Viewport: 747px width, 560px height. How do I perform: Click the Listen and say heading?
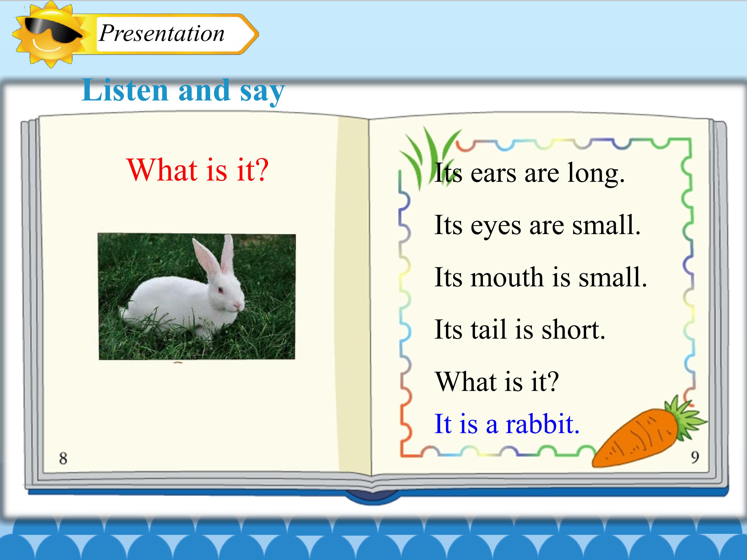pyautogui.click(x=183, y=90)
